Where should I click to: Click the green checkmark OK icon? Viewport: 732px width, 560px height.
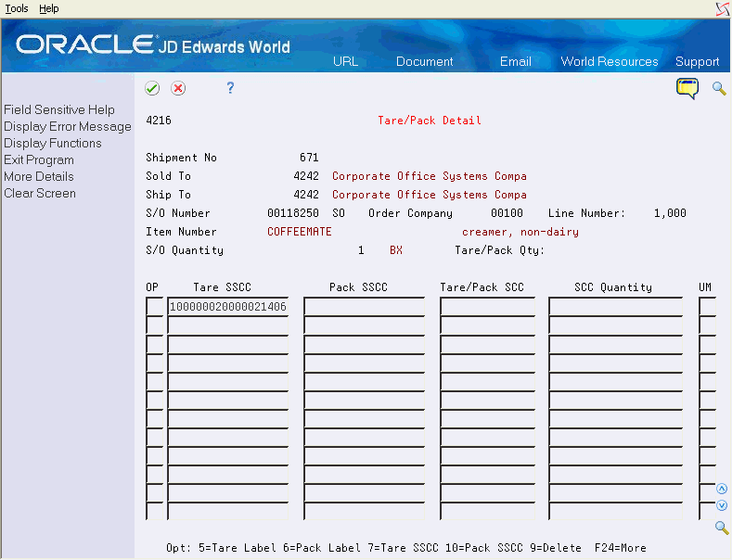(152, 88)
